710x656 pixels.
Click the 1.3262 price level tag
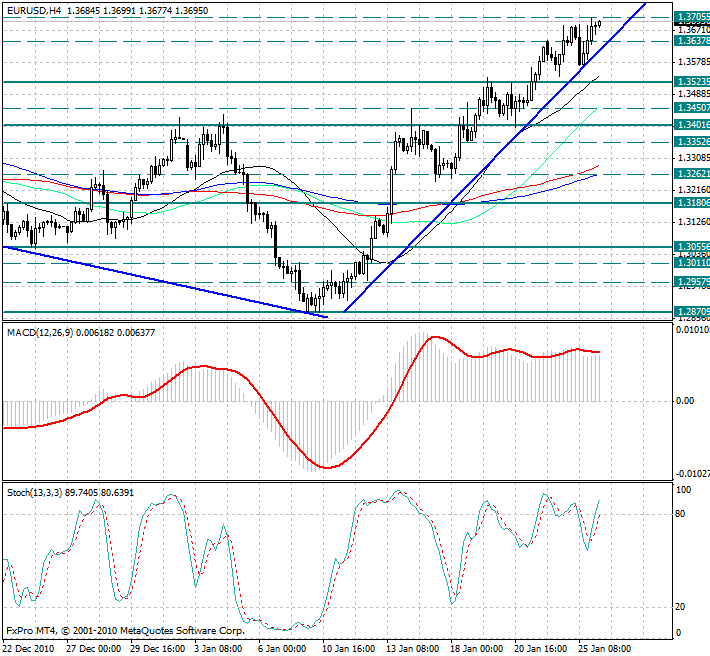click(x=692, y=174)
